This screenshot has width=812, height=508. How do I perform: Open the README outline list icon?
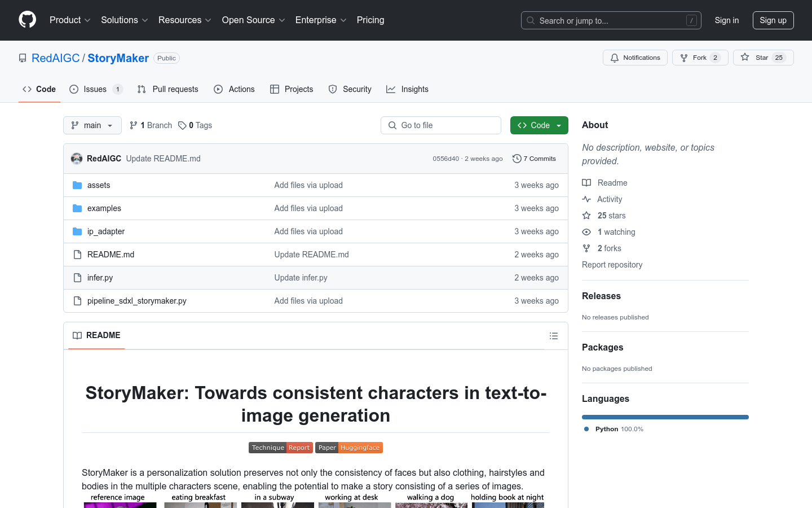pyautogui.click(x=554, y=336)
